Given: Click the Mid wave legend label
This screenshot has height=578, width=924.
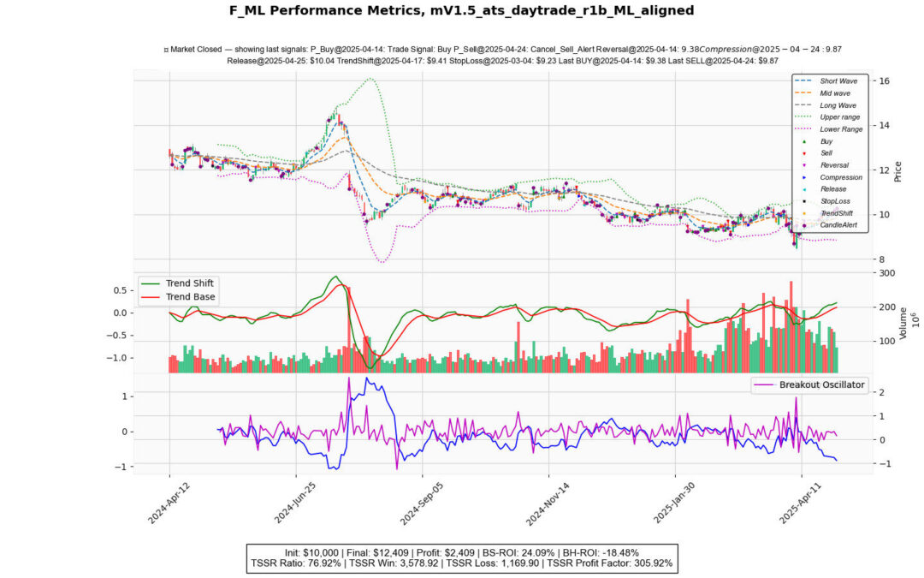Looking at the screenshot, I should (x=838, y=92).
